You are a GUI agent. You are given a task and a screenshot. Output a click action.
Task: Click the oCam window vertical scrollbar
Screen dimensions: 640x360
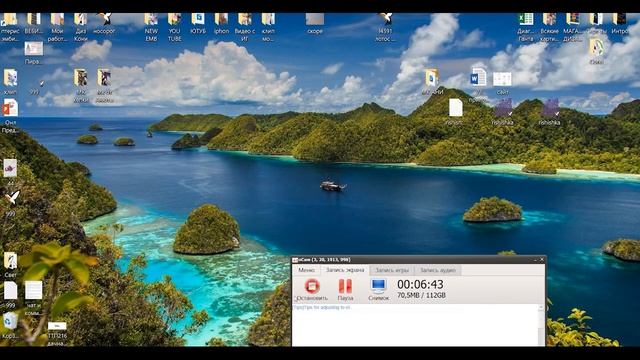coord(541,325)
